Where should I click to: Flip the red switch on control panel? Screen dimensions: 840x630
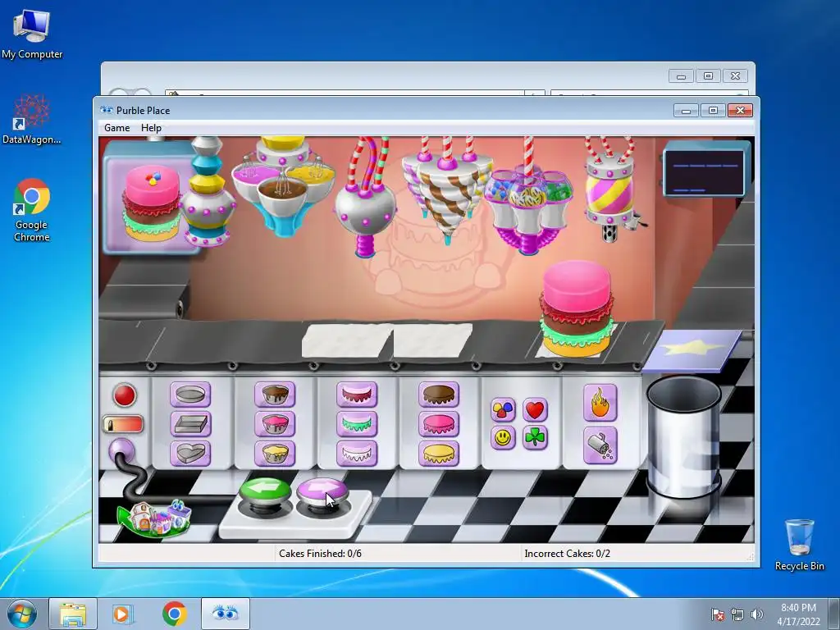[123, 424]
